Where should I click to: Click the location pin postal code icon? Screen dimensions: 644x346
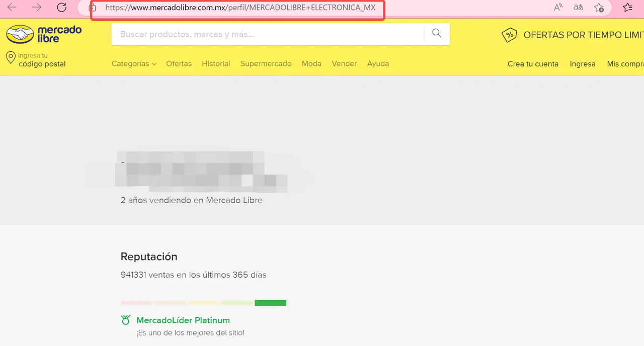pyautogui.click(x=10, y=58)
